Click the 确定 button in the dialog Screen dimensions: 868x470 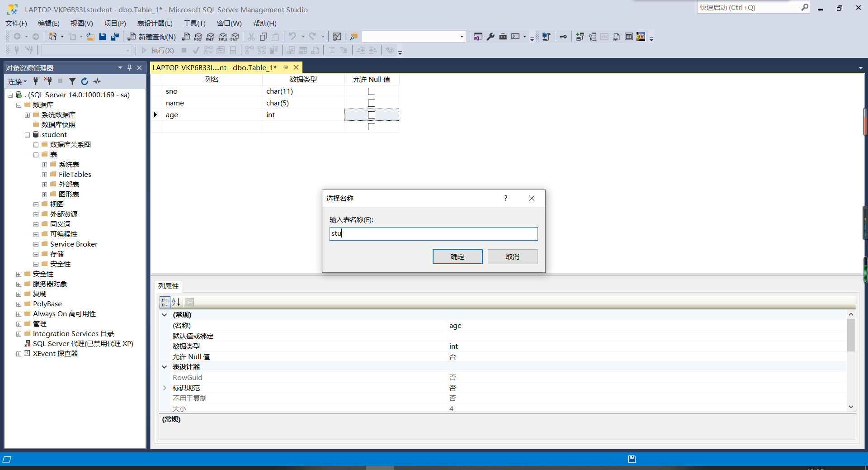point(458,256)
